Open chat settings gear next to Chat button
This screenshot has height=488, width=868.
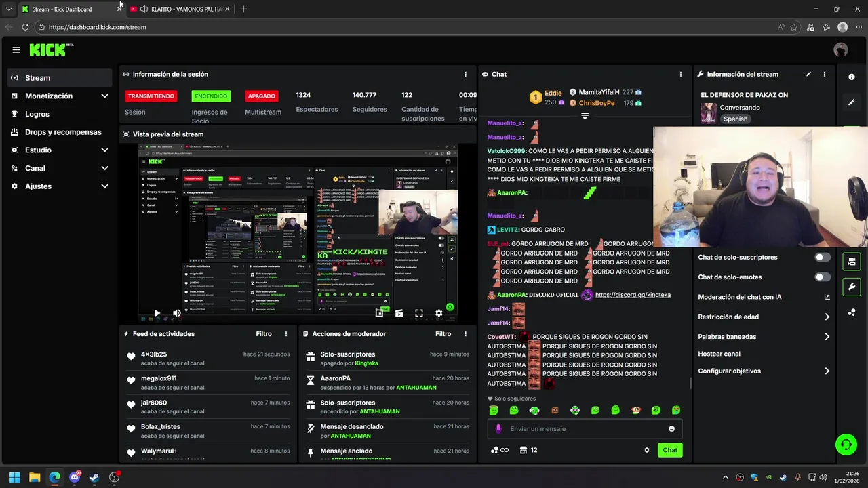tap(647, 450)
